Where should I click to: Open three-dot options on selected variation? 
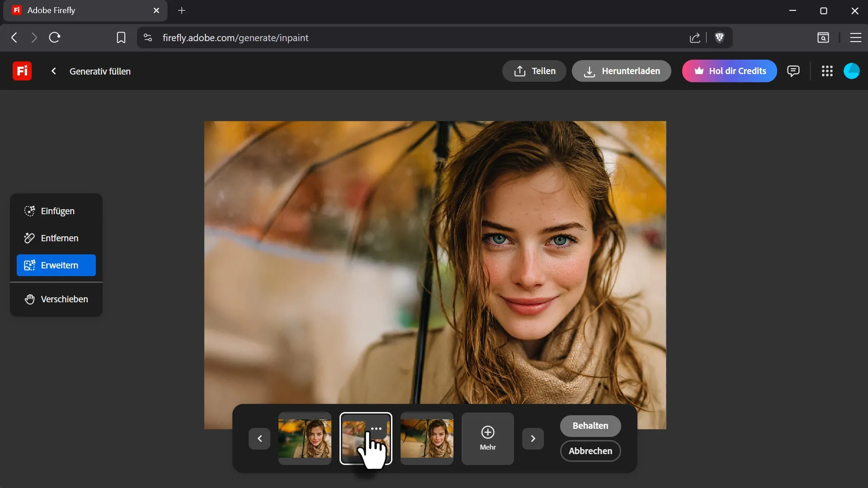(x=376, y=428)
